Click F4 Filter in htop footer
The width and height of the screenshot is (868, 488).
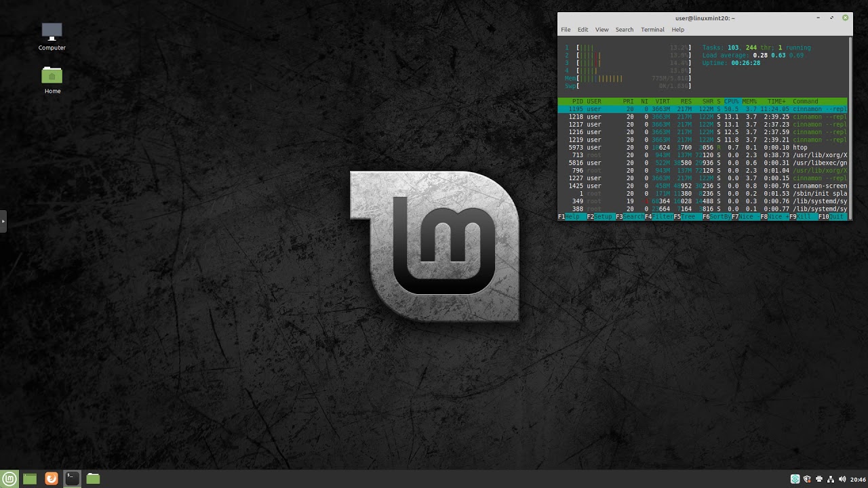[658, 217]
